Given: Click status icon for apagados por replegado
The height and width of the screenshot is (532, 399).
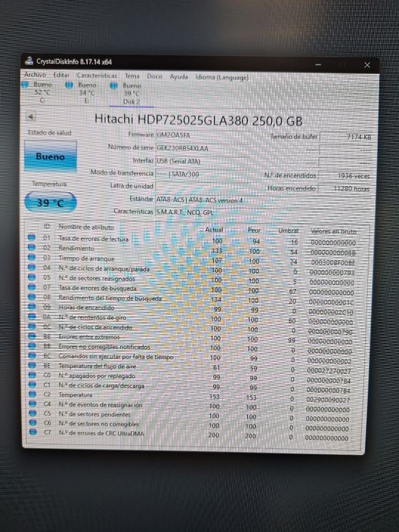Looking at the screenshot, I should (32, 375).
